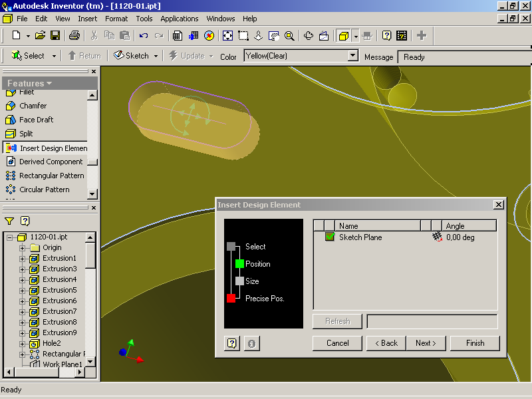Collapse the 1120-01.ipt tree node
The width and height of the screenshot is (532, 399).
pyautogui.click(x=10, y=237)
